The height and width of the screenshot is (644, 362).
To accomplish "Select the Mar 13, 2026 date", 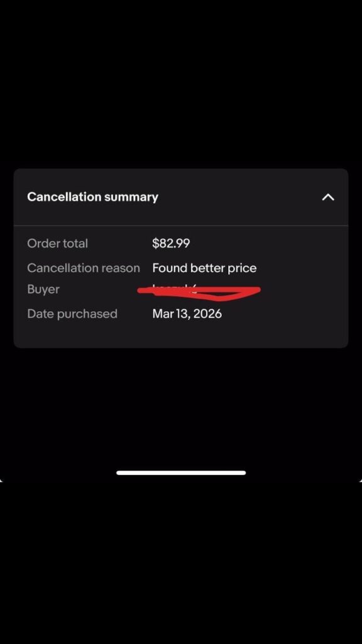I will (x=187, y=313).
